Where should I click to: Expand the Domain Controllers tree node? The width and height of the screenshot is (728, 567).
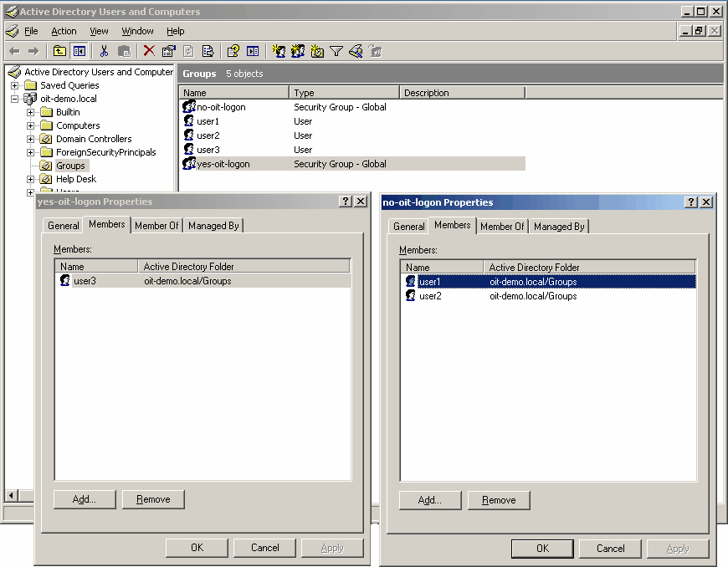tap(31, 139)
